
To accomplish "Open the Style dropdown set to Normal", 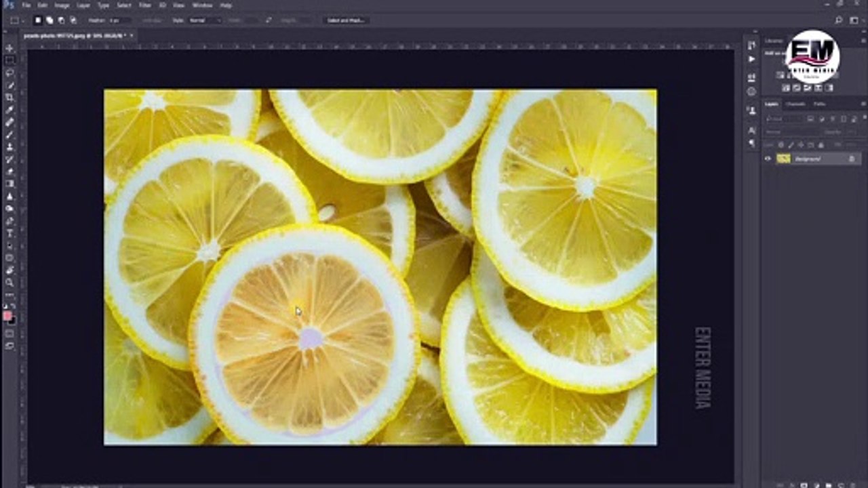I will click(x=205, y=20).
